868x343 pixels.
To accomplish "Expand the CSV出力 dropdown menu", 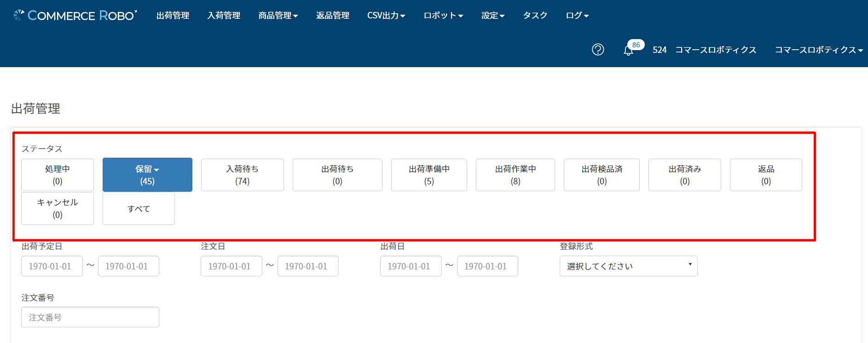I will click(x=386, y=16).
